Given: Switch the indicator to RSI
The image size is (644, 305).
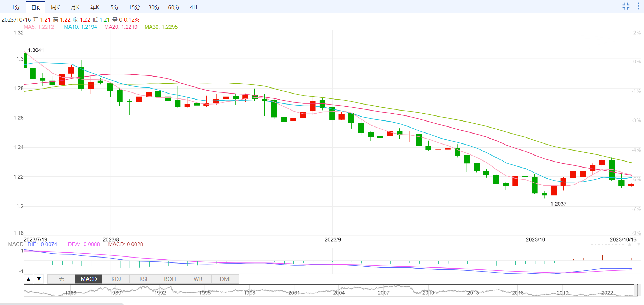Looking at the screenshot, I should coord(143,279).
